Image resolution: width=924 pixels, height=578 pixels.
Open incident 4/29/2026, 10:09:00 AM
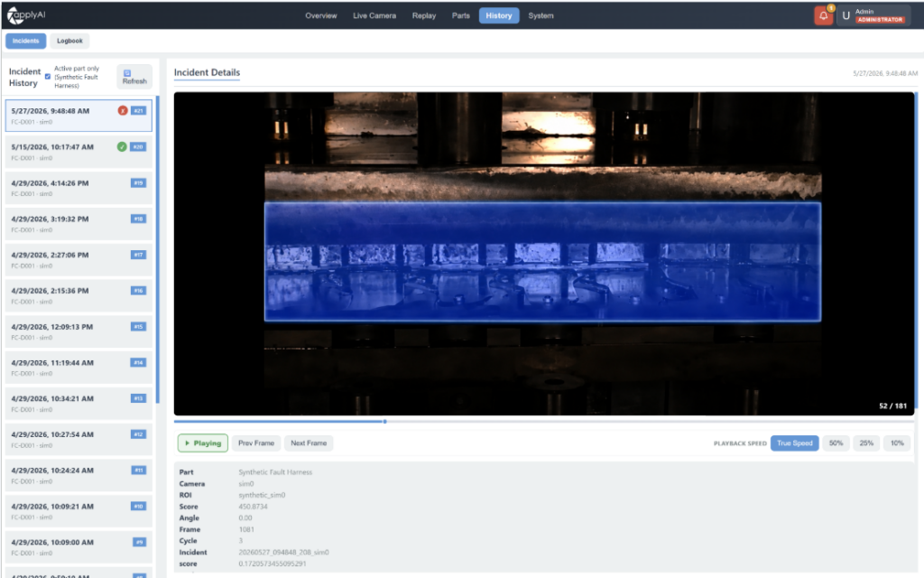tap(79, 547)
